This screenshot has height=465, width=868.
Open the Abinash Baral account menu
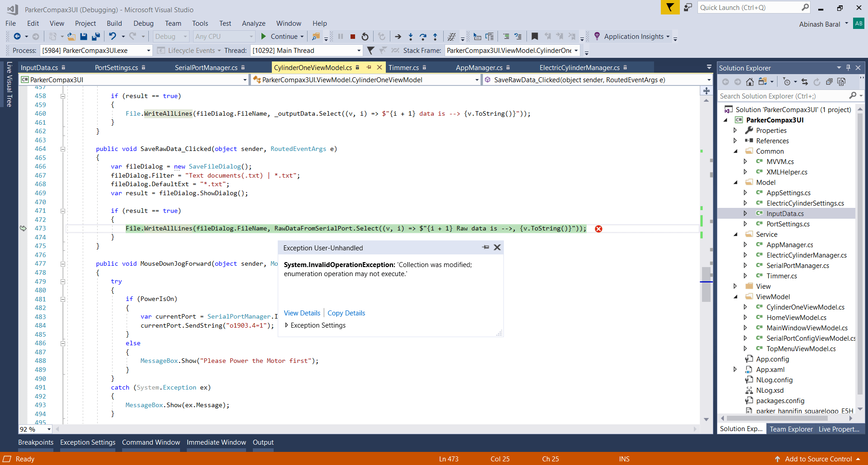click(824, 24)
